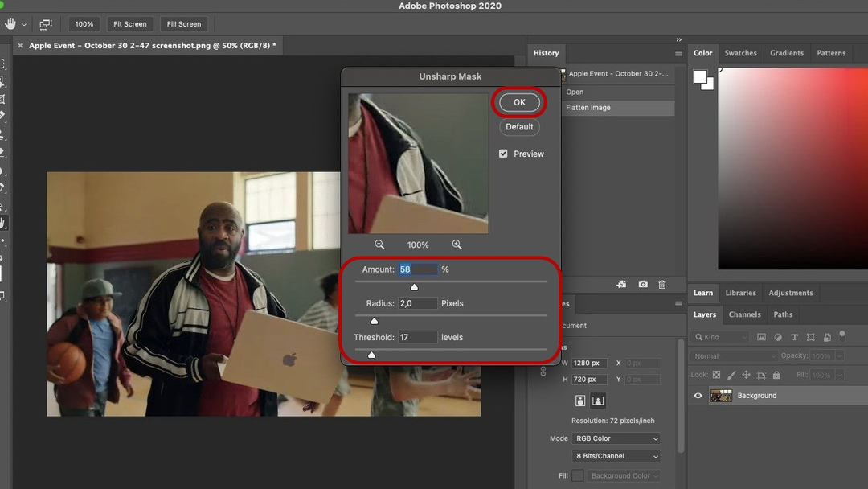
Task: Filter layers by type layers icon
Action: (794, 337)
